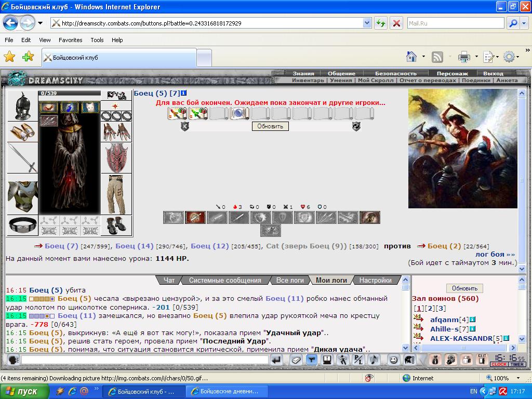The height and width of the screenshot is (399, 532).
Task: Click the eraser clear chat icon
Action: (x=296, y=360)
